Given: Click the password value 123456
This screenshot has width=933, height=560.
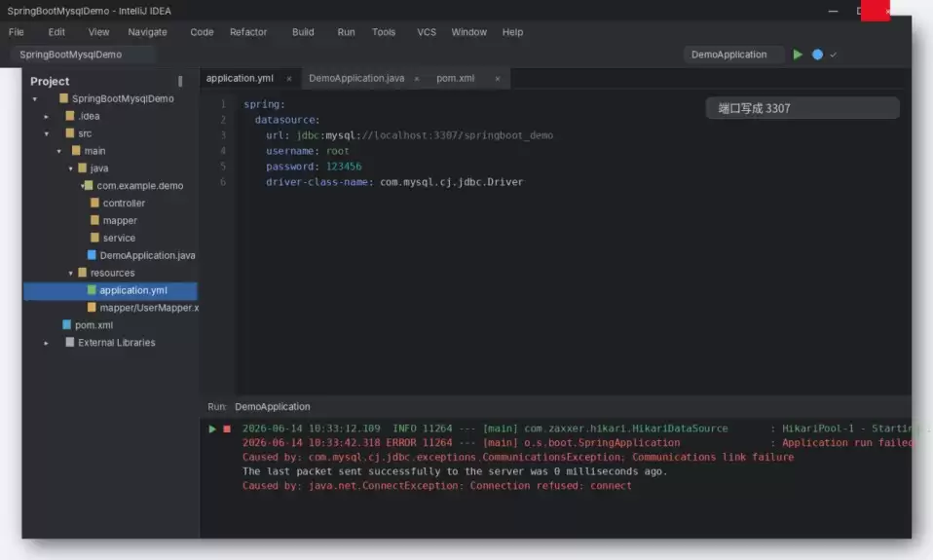Looking at the screenshot, I should [x=344, y=166].
